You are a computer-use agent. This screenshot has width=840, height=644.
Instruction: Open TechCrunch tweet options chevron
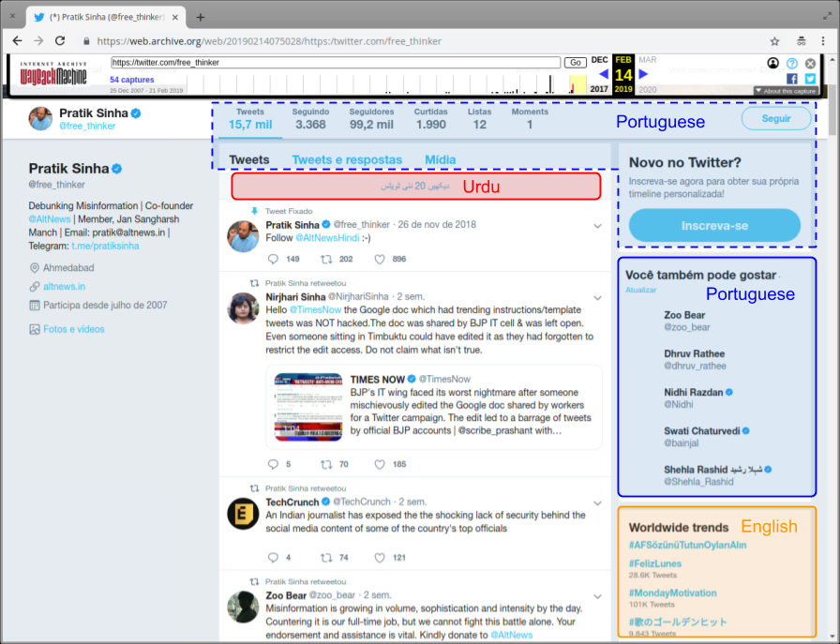tap(597, 503)
